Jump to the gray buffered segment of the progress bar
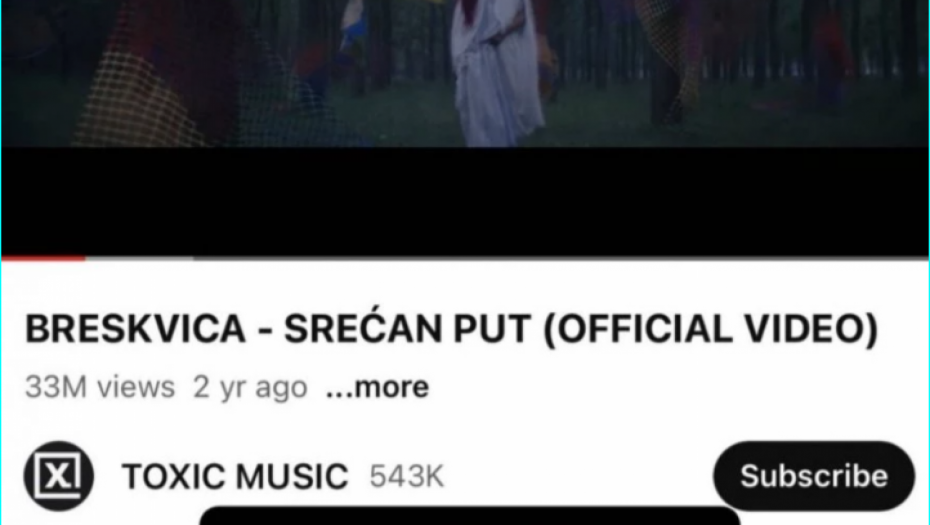This screenshot has width=930, height=525. [x=139, y=258]
